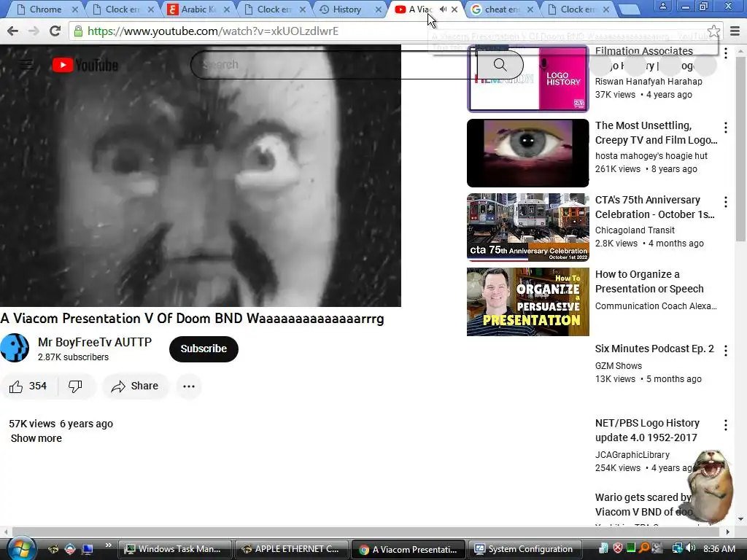
Task: Open the Filmation Associates logo history thumbnail
Action: [528, 79]
